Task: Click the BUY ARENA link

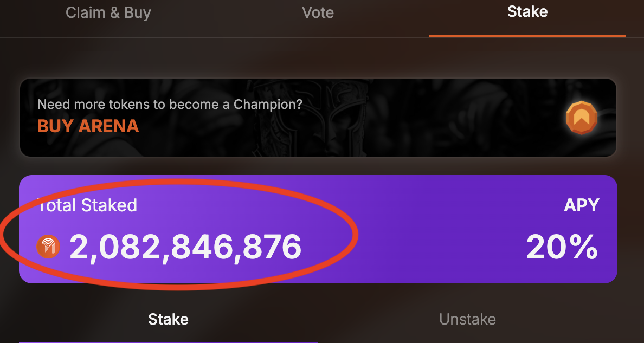Action: pyautogui.click(x=88, y=126)
